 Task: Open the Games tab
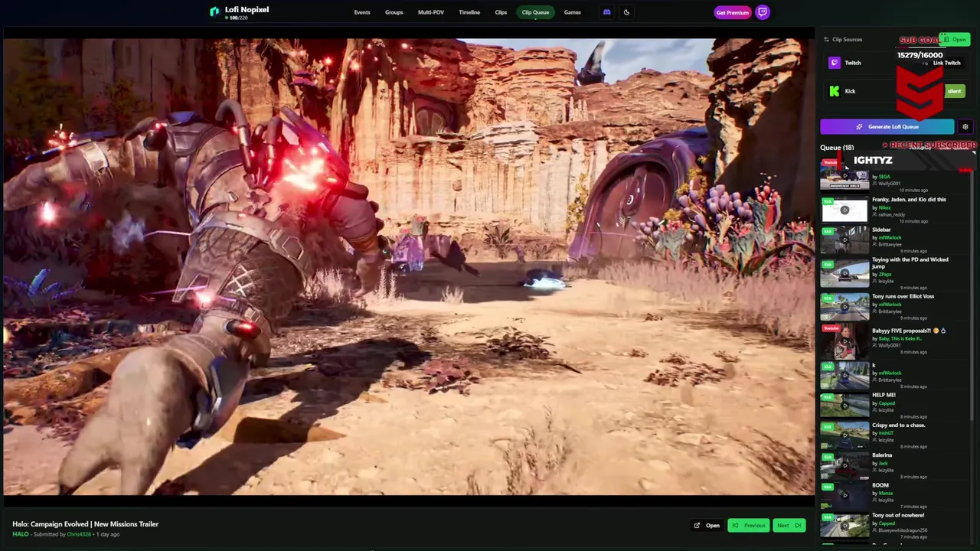pyautogui.click(x=572, y=12)
